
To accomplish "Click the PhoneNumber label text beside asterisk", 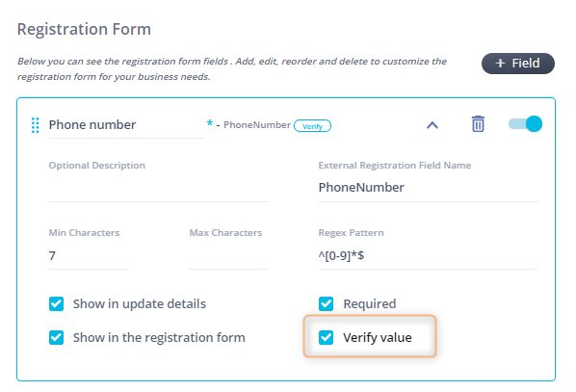I will click(257, 125).
